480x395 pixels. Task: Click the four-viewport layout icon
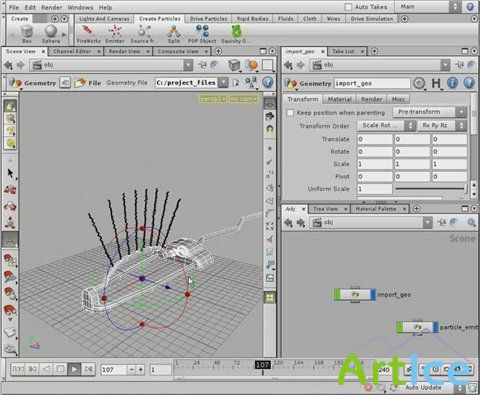pyautogui.click(x=270, y=297)
